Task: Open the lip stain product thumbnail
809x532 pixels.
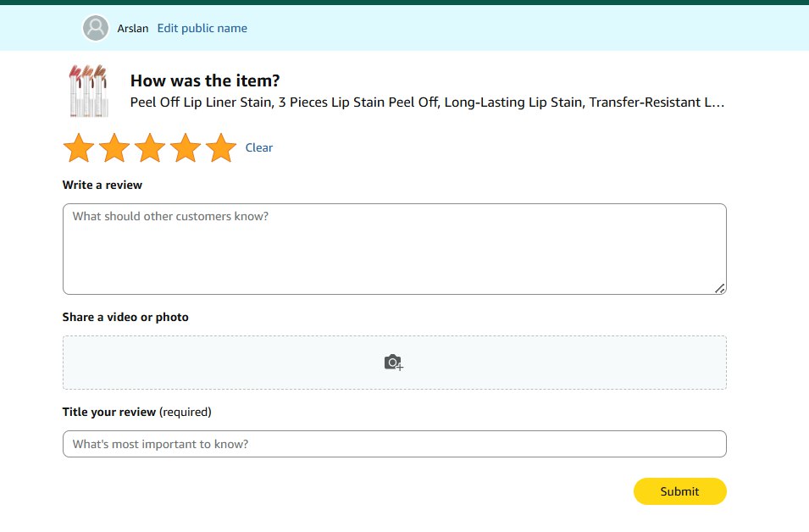Action: (x=87, y=91)
